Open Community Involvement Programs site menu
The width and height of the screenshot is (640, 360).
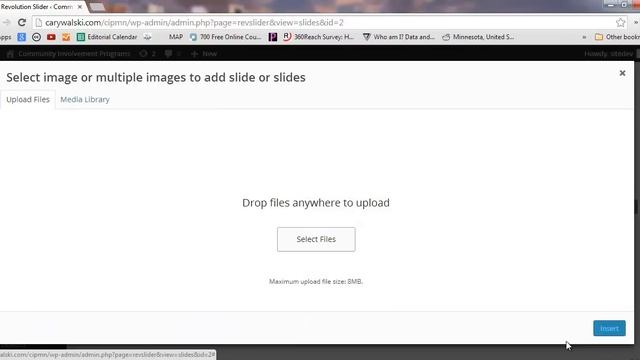tap(69, 53)
